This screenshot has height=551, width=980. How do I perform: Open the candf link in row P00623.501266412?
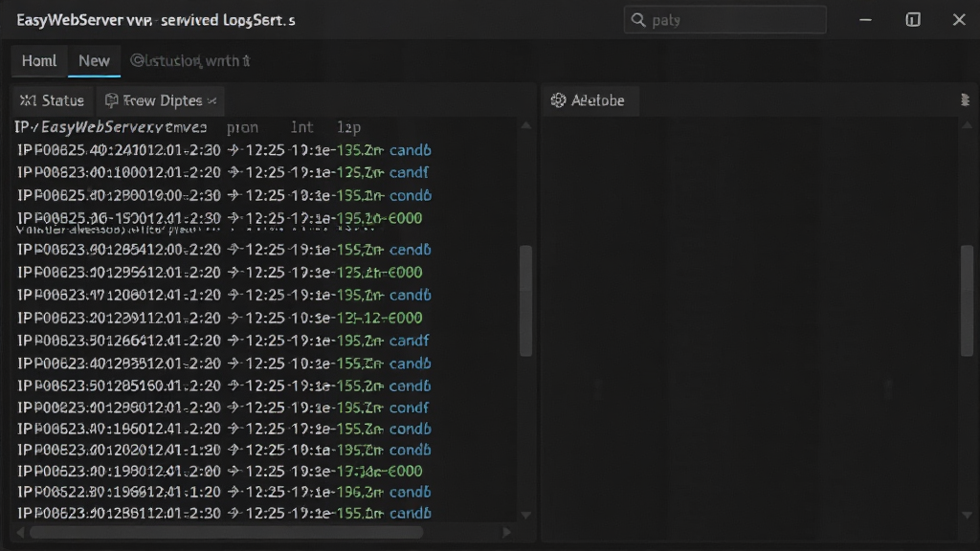[x=409, y=341]
